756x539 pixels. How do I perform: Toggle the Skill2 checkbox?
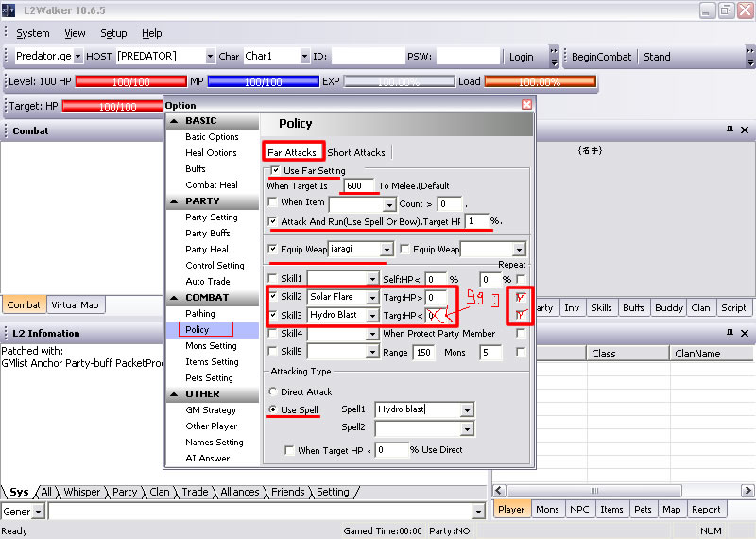tap(273, 296)
